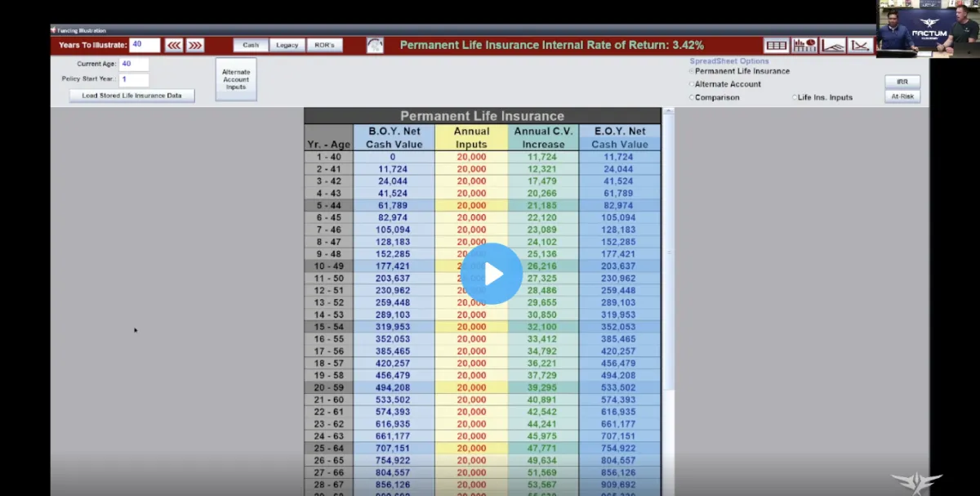Screen dimensions: 980x496
Task: Click the SpreadSheet Options label
Action: point(729,61)
